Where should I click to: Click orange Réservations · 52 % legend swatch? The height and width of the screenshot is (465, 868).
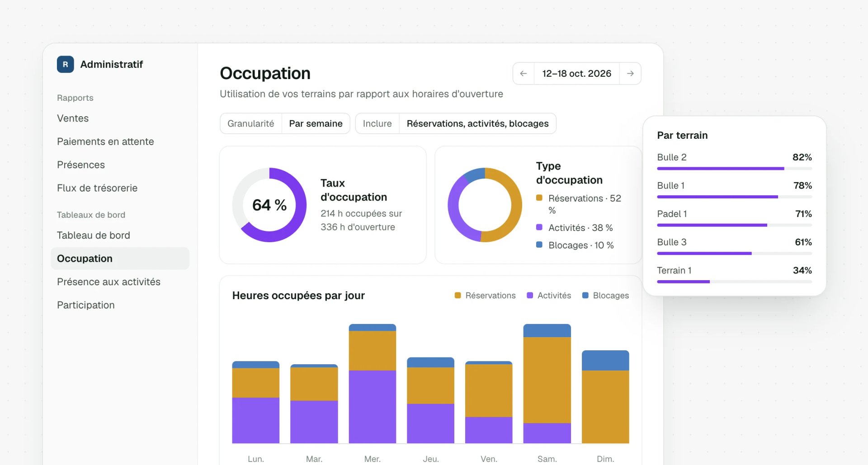(x=539, y=197)
